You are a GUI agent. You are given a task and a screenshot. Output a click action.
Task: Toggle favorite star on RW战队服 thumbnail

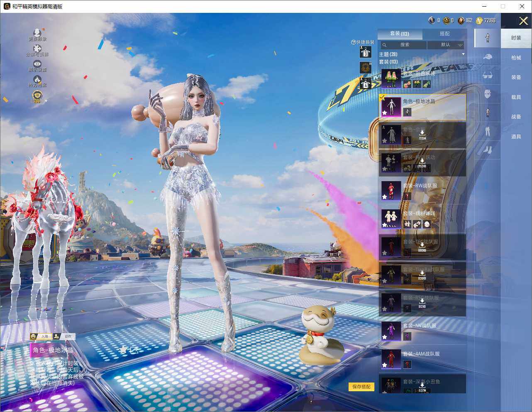tap(385, 197)
